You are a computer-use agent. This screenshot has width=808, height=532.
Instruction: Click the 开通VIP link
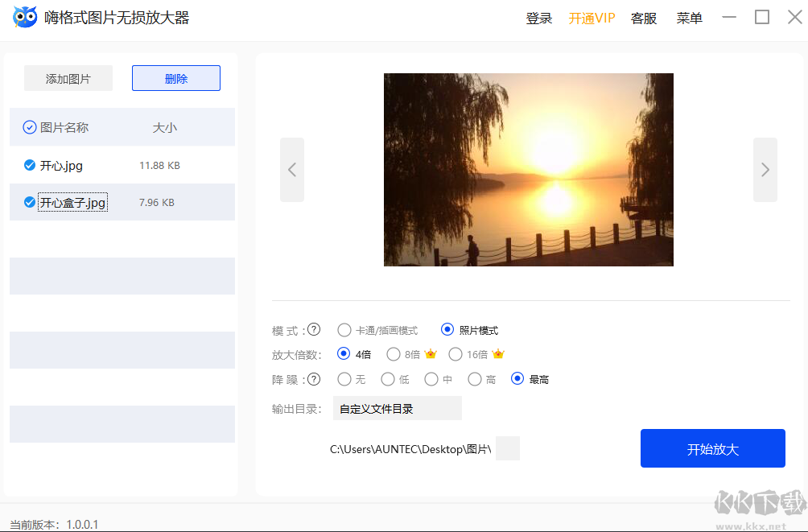click(592, 18)
